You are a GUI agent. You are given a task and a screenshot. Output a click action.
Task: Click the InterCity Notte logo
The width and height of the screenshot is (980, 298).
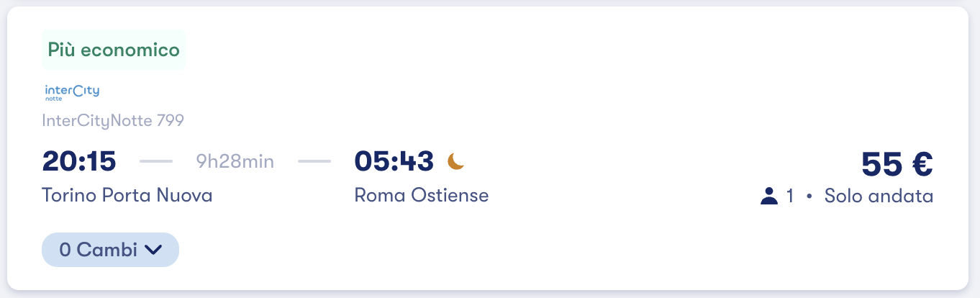coord(72,91)
